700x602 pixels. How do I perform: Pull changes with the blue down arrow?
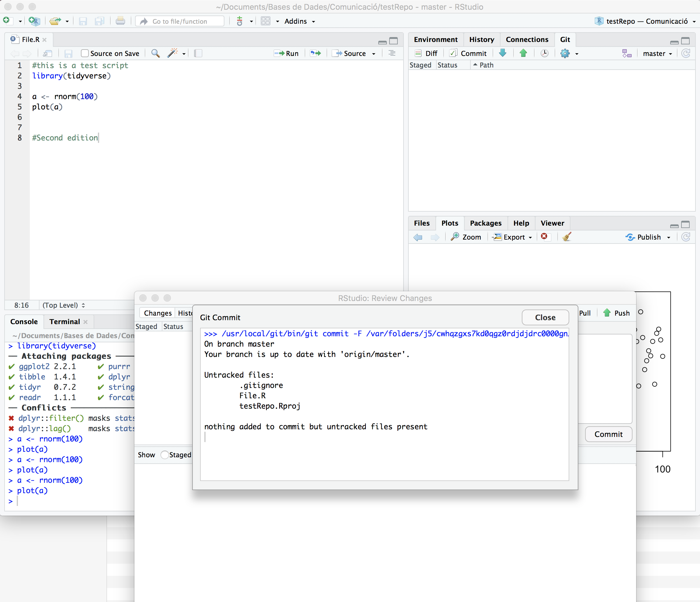coord(503,53)
